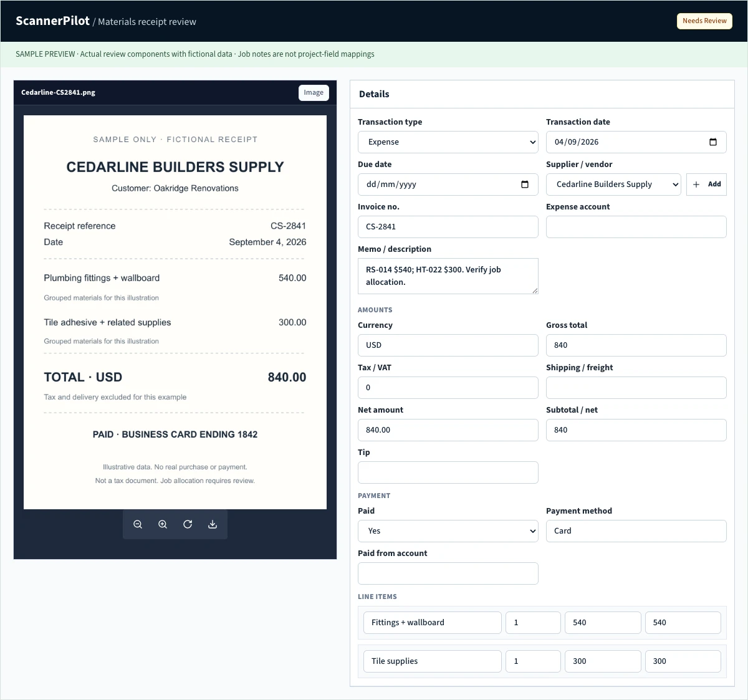Click receipt text 'PAID · BUSINESS CARD ENDING 1842'
748x700 pixels.
[x=175, y=434]
